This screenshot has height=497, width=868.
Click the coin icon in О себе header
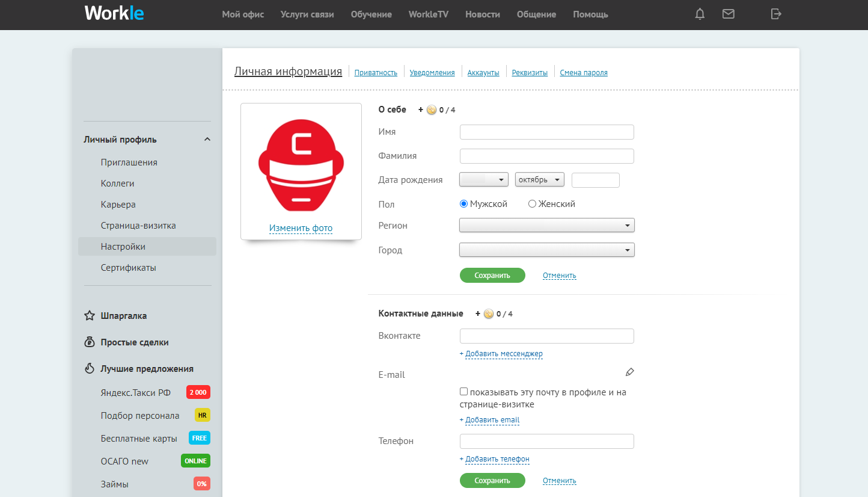tap(431, 110)
